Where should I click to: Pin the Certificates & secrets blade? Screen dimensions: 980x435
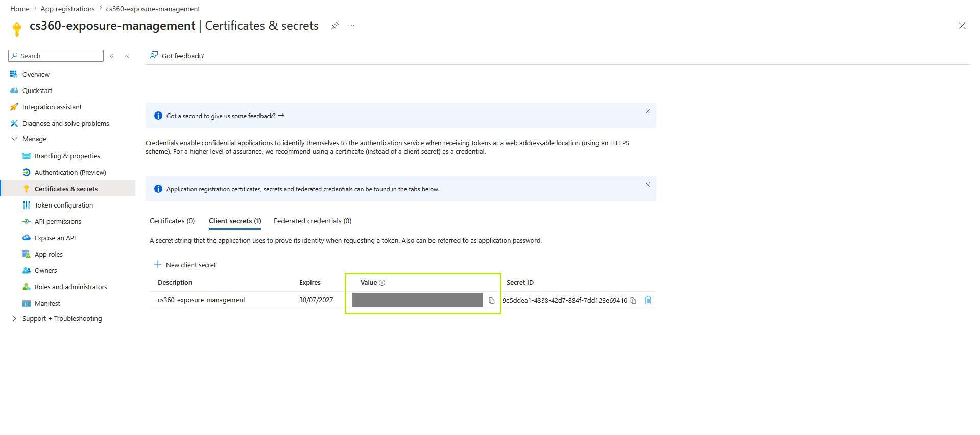coord(335,26)
